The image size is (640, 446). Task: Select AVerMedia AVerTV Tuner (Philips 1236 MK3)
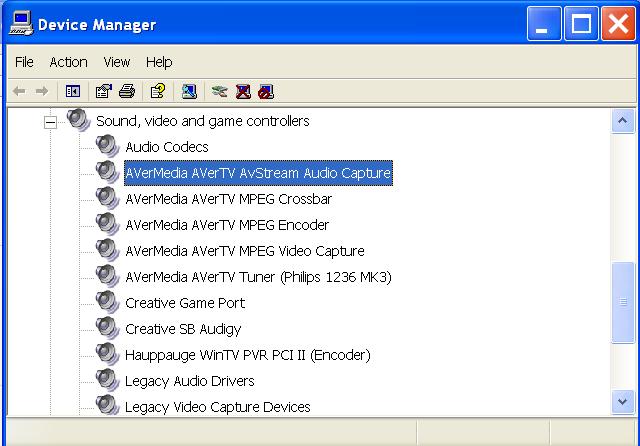[x=258, y=277]
